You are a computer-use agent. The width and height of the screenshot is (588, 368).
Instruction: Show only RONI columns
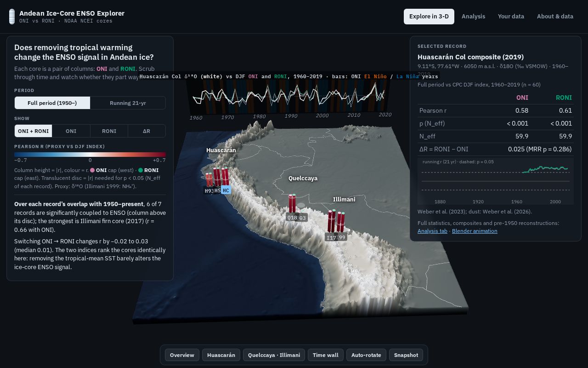tap(109, 131)
